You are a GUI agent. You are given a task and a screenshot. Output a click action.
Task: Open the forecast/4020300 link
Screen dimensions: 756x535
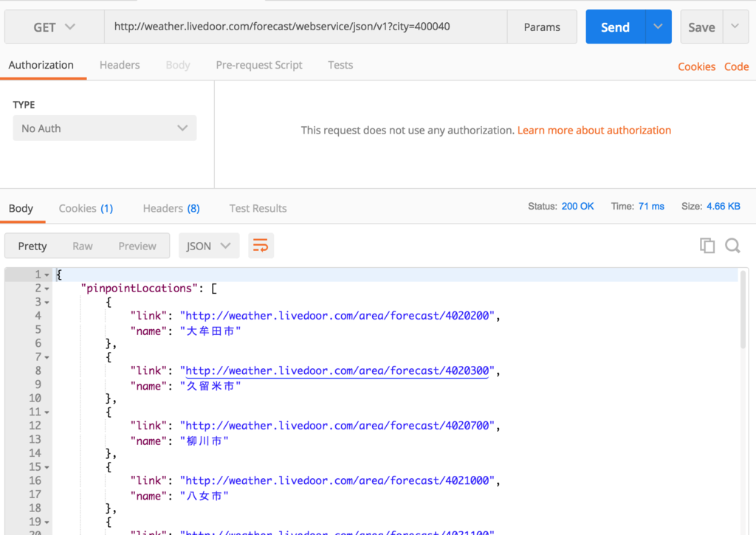point(337,370)
